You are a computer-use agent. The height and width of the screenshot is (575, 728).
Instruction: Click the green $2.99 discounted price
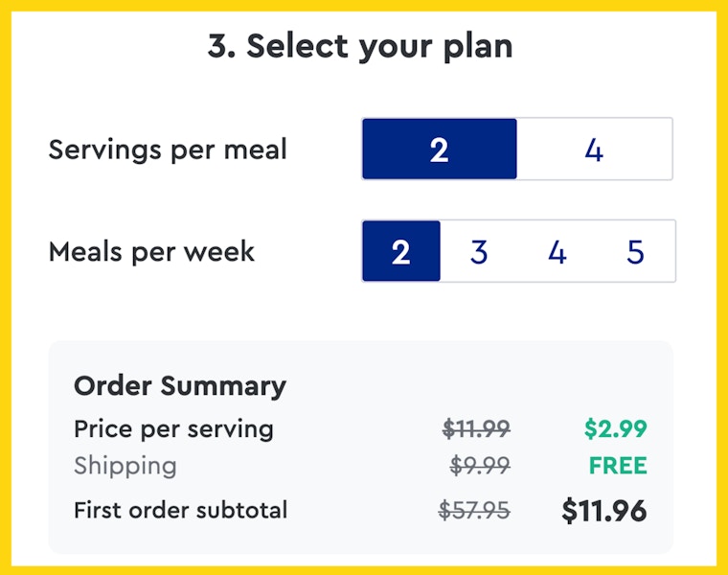tap(616, 428)
